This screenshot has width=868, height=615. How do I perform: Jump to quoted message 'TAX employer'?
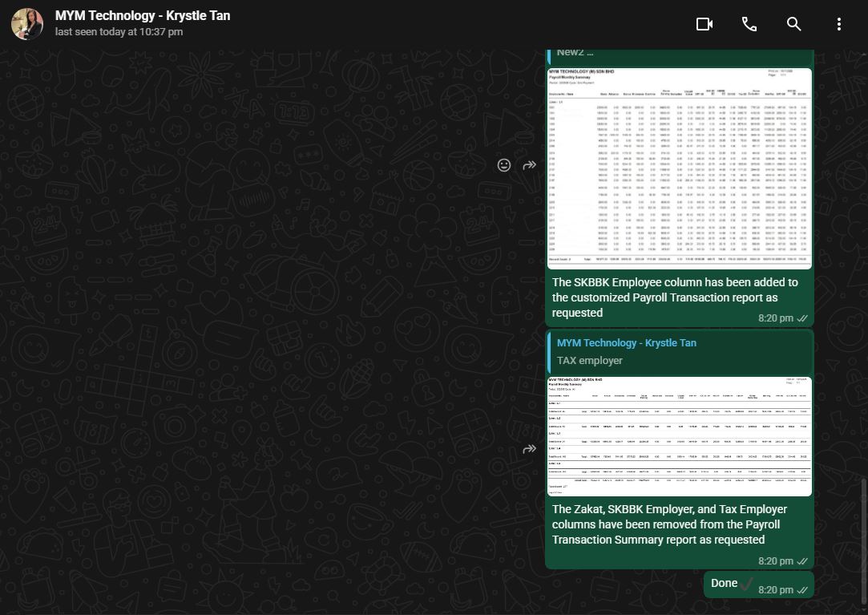point(679,352)
